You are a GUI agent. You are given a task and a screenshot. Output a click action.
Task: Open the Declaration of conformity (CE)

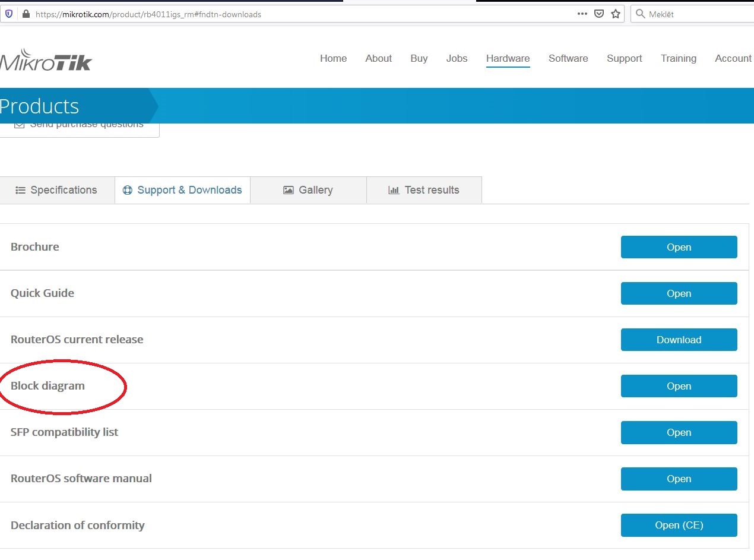coord(679,525)
